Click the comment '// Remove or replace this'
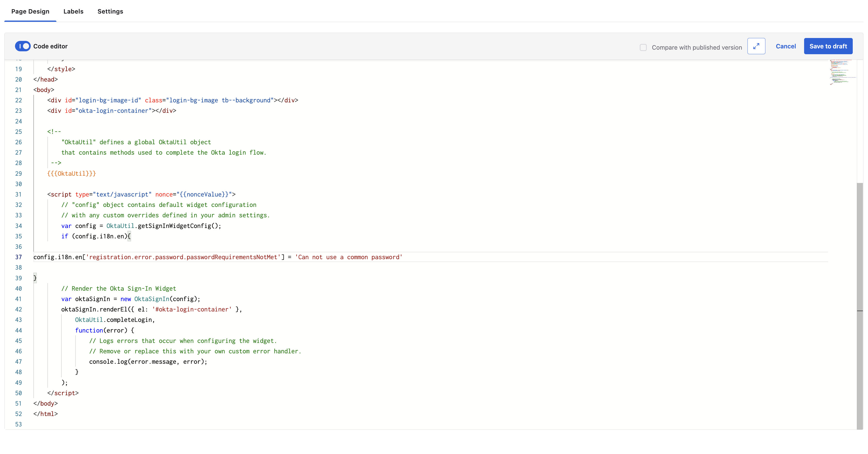The width and height of the screenshot is (868, 454). pyautogui.click(x=195, y=351)
